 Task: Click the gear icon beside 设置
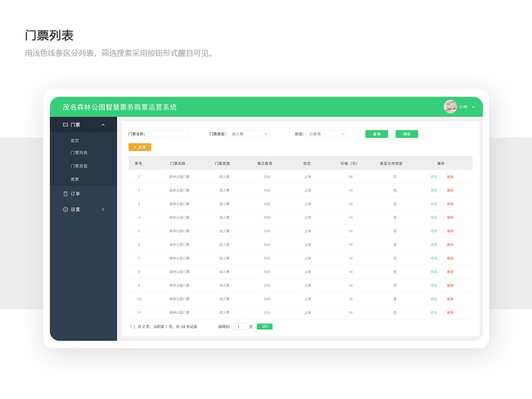point(65,209)
